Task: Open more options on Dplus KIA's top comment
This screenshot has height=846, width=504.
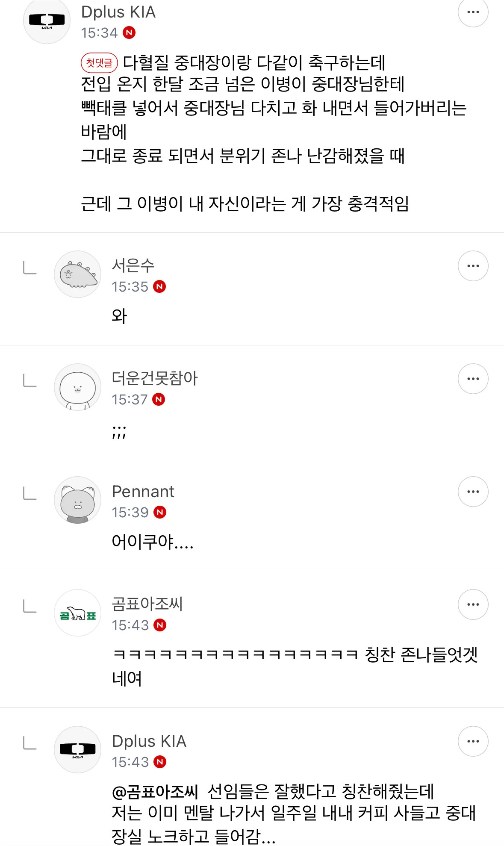Action: (x=473, y=12)
